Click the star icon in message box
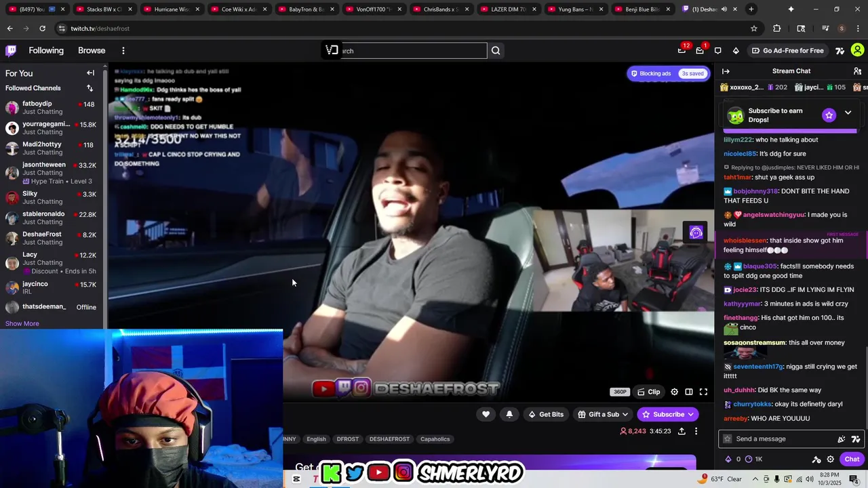The image size is (868, 488). click(728, 439)
